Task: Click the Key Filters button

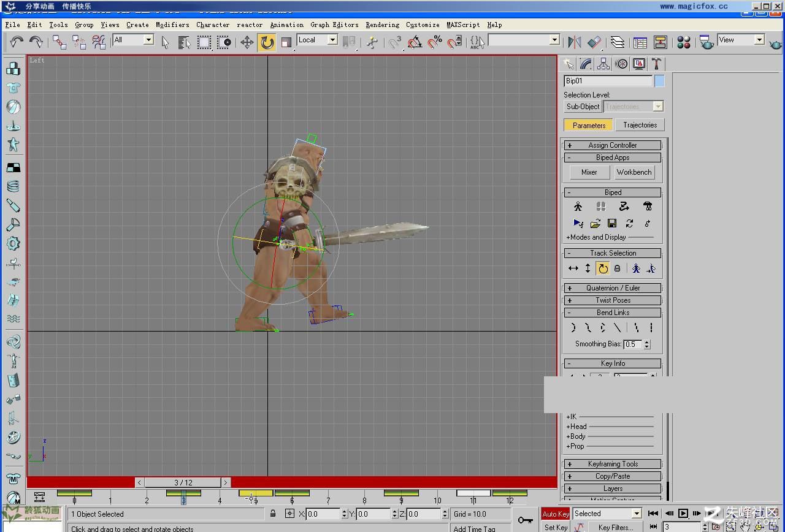Action: coord(616,527)
